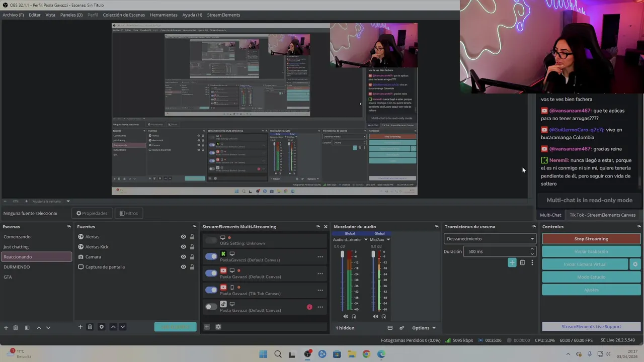Move scene up in Escenas toolbar
The width and height of the screenshot is (644, 362).
39,327
